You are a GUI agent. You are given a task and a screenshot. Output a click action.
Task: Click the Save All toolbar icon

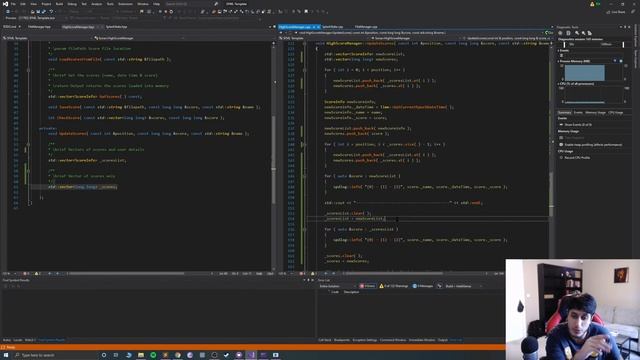tap(43, 11)
